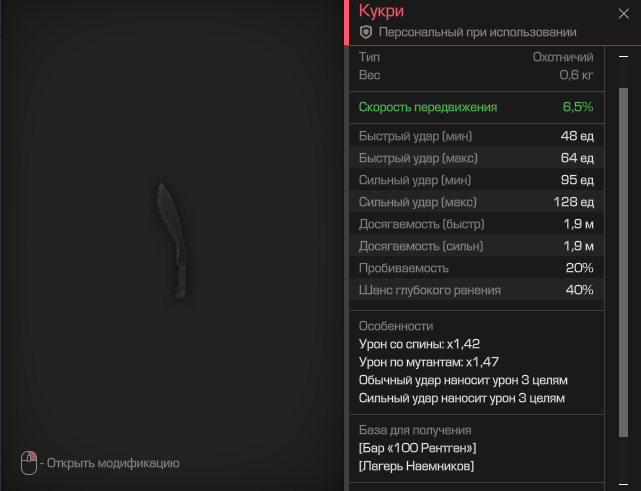Close the Кукри item panel
Screen dimensions: 641x491
coord(623,13)
